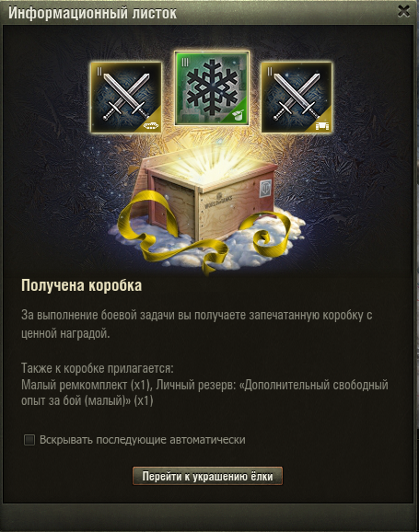Close the 'Информационный листок' window

point(403,11)
